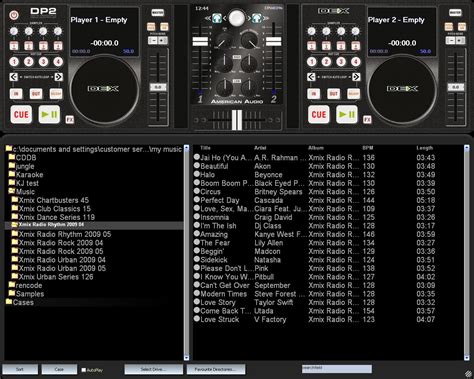The image size is (474, 379).
Task: Sort track list by Album column header
Action: click(316, 148)
